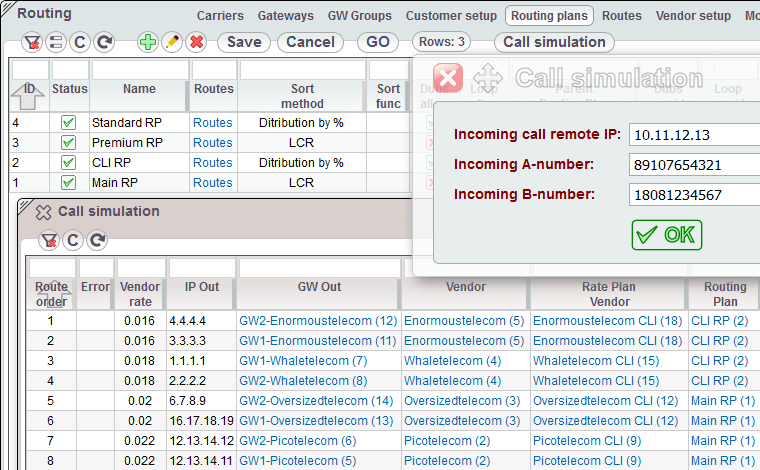This screenshot has width=760, height=470.
Task: Open Routes link for Premium RP
Action: 213,142
